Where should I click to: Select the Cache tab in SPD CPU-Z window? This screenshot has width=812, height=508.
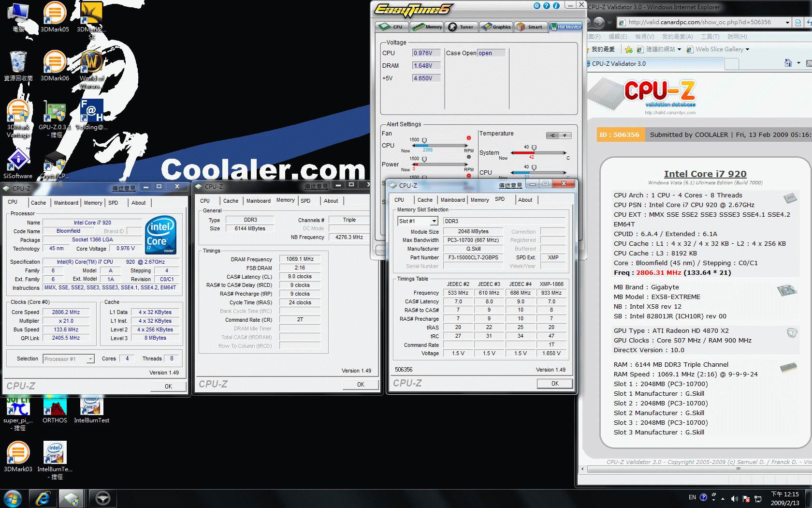click(425, 200)
